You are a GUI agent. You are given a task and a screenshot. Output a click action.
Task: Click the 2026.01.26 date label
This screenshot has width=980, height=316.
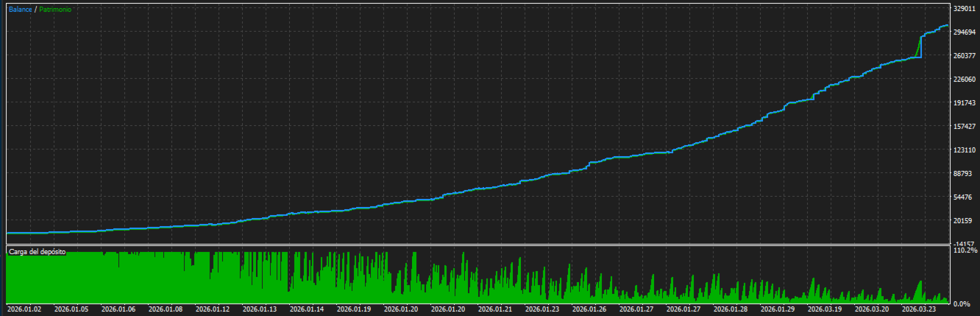point(589,310)
